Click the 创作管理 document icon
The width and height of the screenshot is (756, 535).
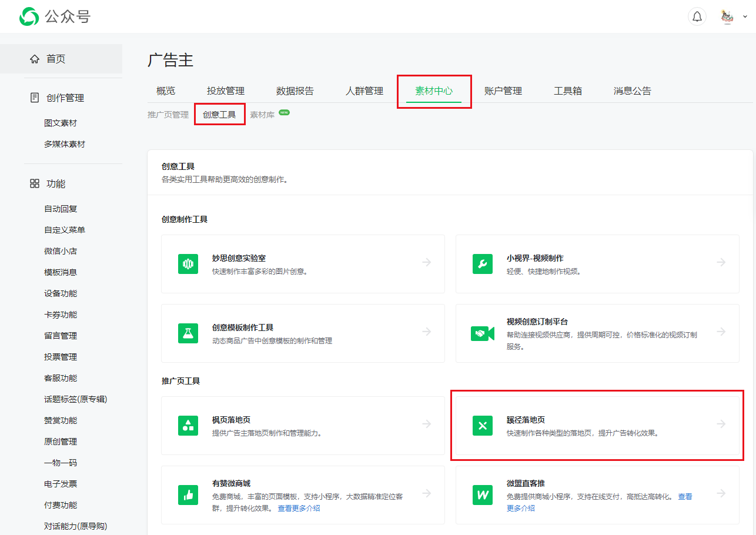click(x=34, y=98)
